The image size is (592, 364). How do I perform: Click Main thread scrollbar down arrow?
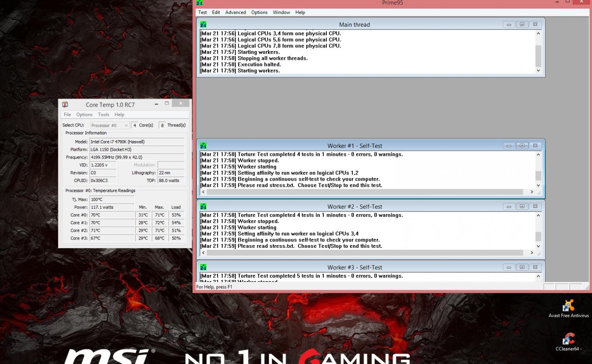[538, 70]
